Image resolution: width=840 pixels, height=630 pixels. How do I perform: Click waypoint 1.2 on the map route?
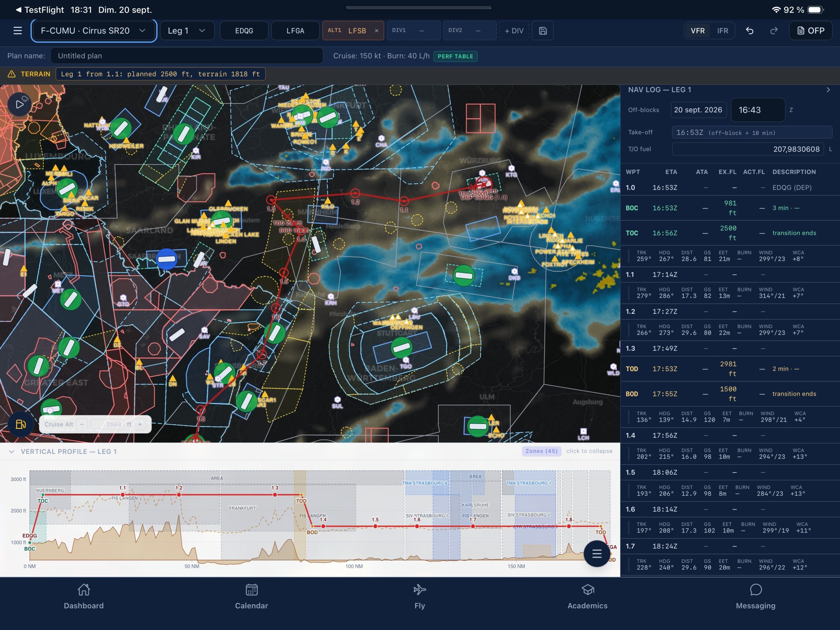pyautogui.click(x=355, y=193)
